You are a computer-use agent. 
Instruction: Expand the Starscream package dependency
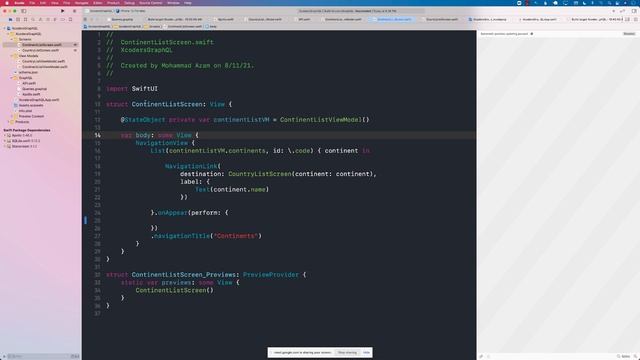5,146
